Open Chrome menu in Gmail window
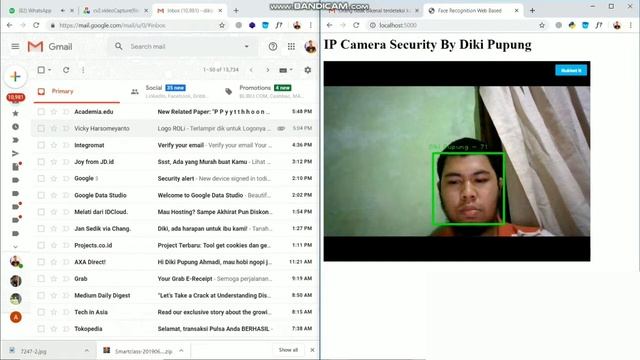Screen dimensions: 640x360 click(x=311, y=25)
